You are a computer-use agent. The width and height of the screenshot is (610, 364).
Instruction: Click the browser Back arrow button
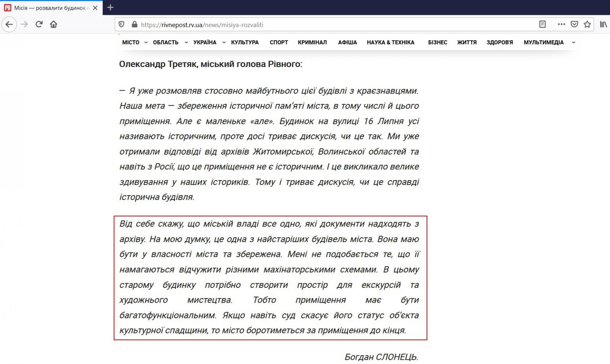[9, 24]
